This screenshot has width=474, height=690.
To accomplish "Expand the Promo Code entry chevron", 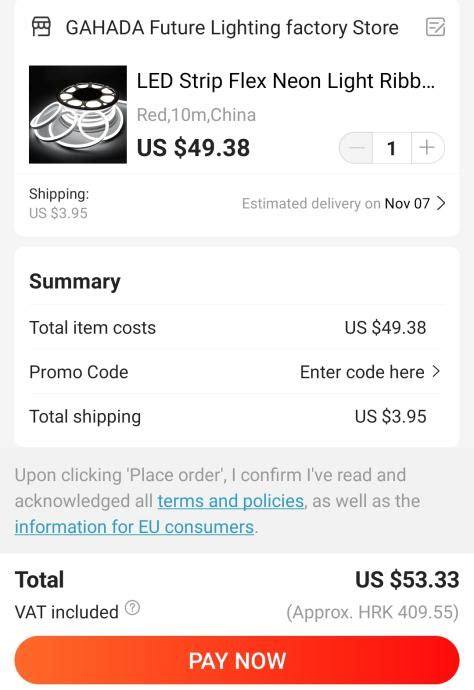I will coord(436,372).
